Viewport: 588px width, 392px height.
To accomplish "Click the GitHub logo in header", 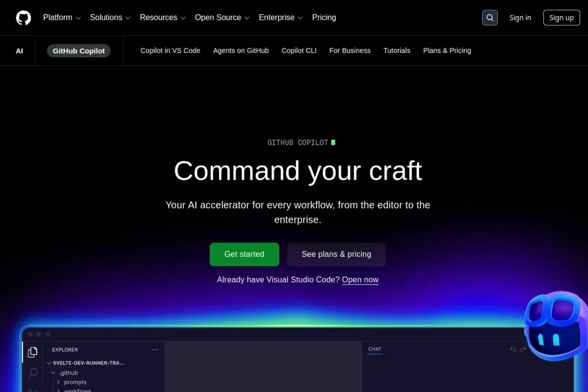I will [x=23, y=18].
